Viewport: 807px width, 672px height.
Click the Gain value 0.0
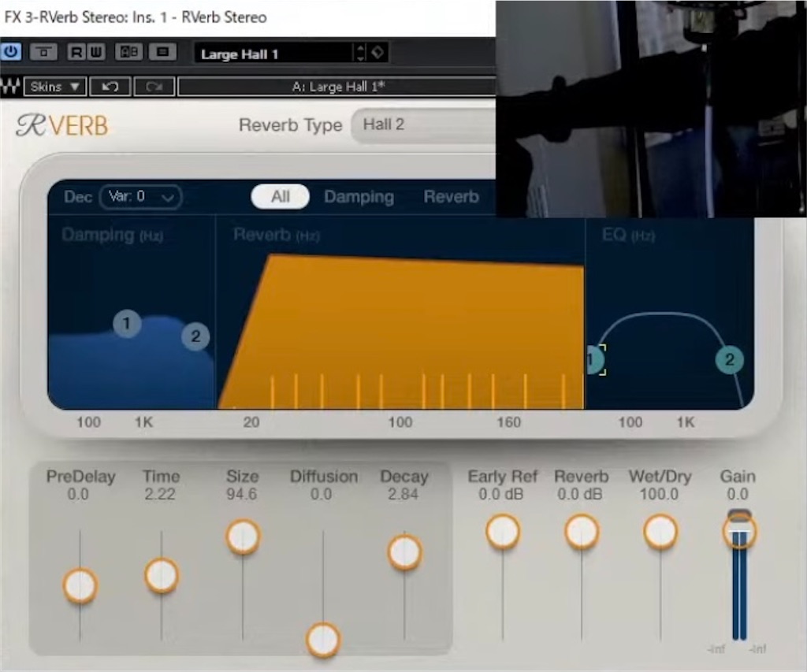738,495
